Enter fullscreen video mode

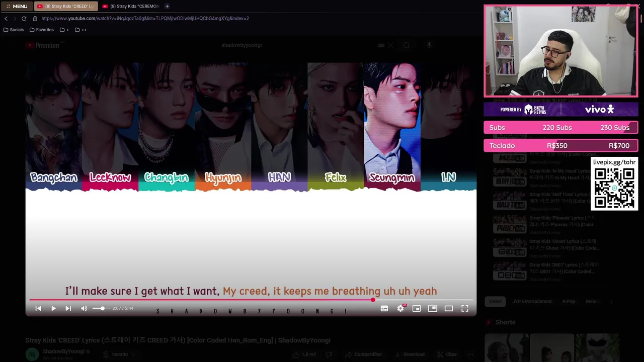click(x=465, y=308)
